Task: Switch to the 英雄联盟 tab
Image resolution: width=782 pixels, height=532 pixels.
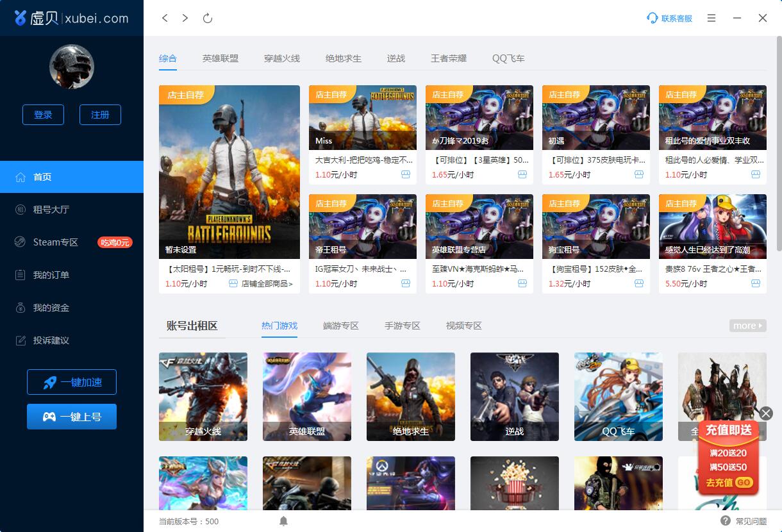Action: pos(220,58)
